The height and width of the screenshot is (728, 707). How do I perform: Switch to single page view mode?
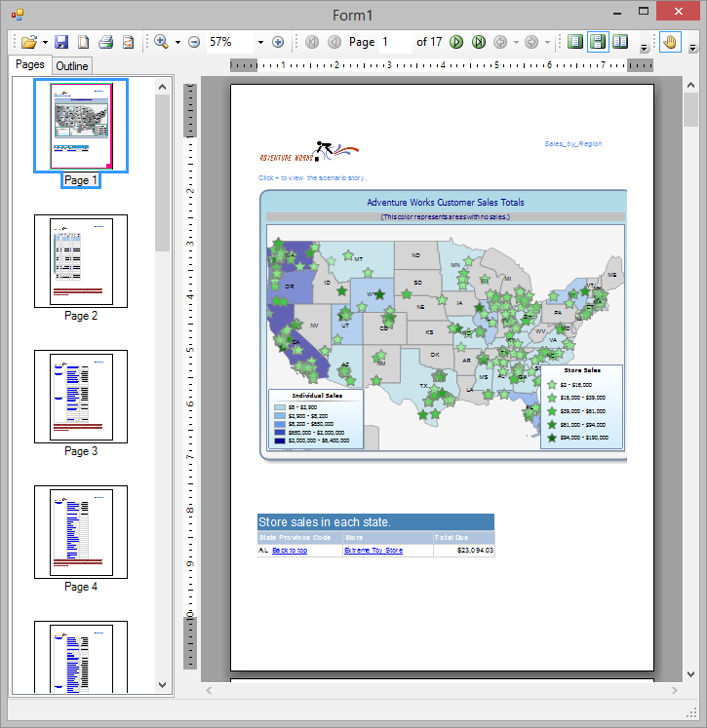(x=575, y=42)
